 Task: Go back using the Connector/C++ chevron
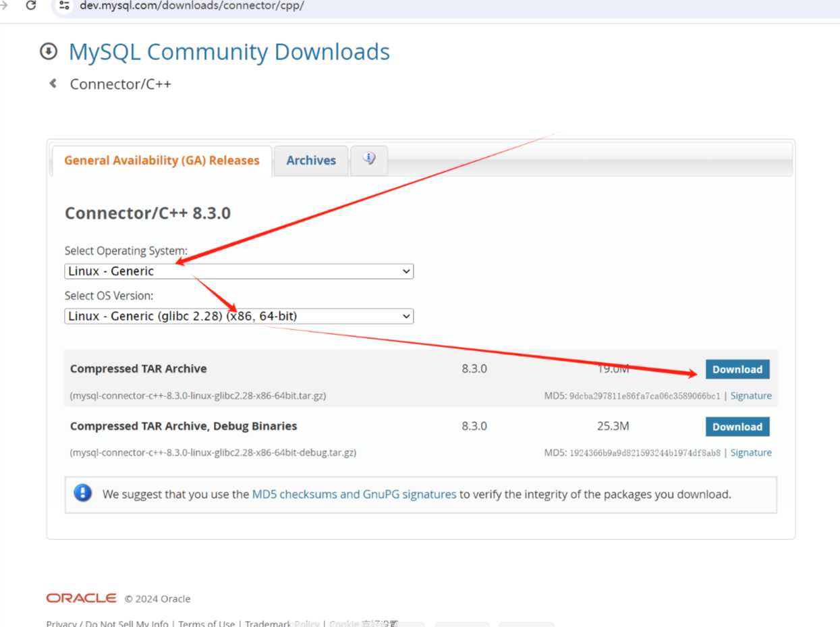(53, 84)
